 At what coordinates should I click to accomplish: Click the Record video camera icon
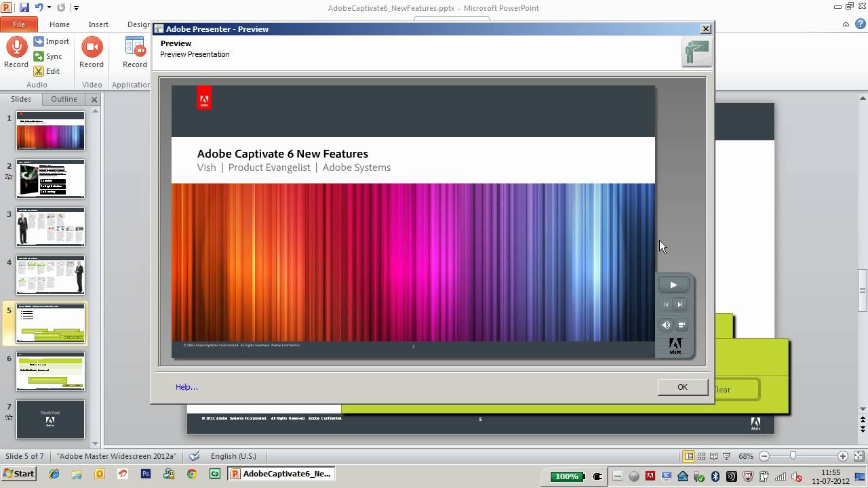point(92,47)
